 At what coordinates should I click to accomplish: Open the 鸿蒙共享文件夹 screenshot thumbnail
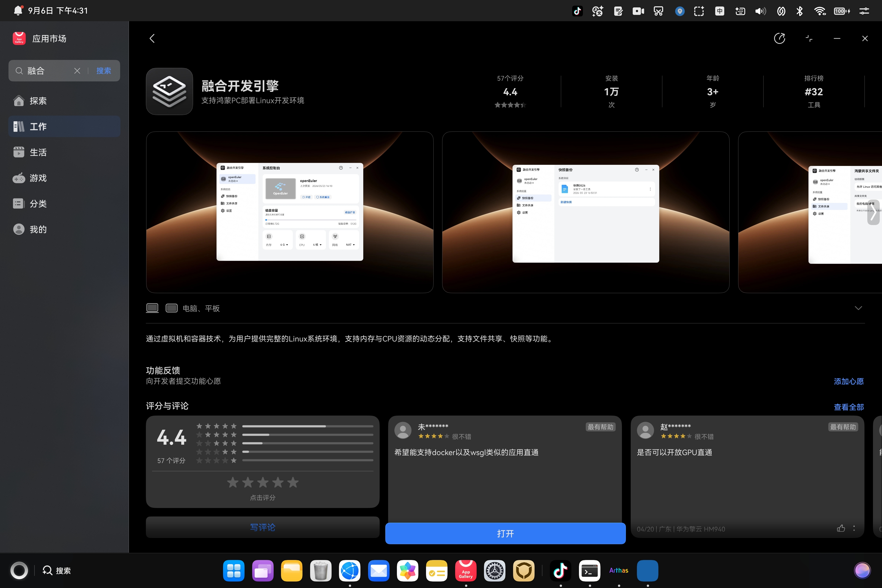(x=810, y=212)
